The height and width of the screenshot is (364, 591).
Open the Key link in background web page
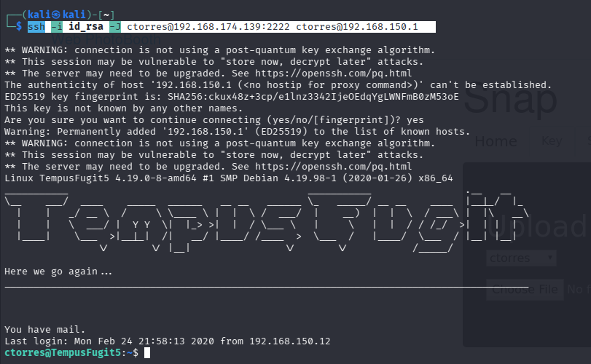(x=552, y=141)
